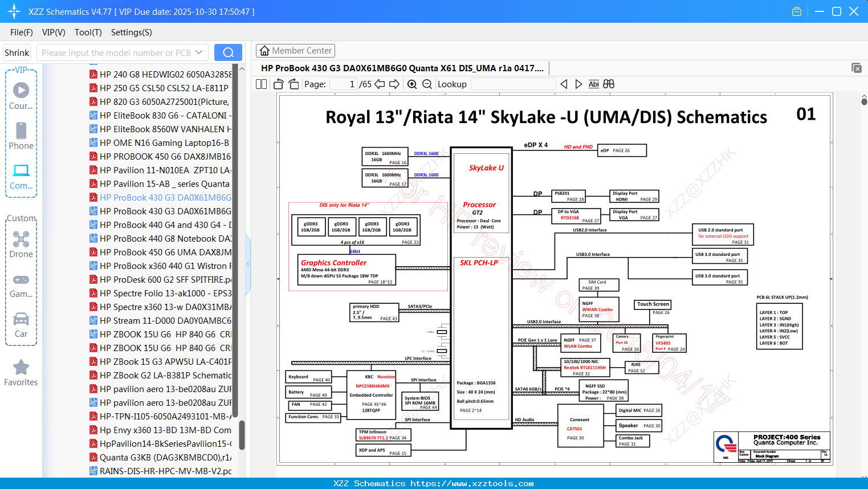The width and height of the screenshot is (868, 489).
Task: Open the Courses category
Action: pos(21,96)
